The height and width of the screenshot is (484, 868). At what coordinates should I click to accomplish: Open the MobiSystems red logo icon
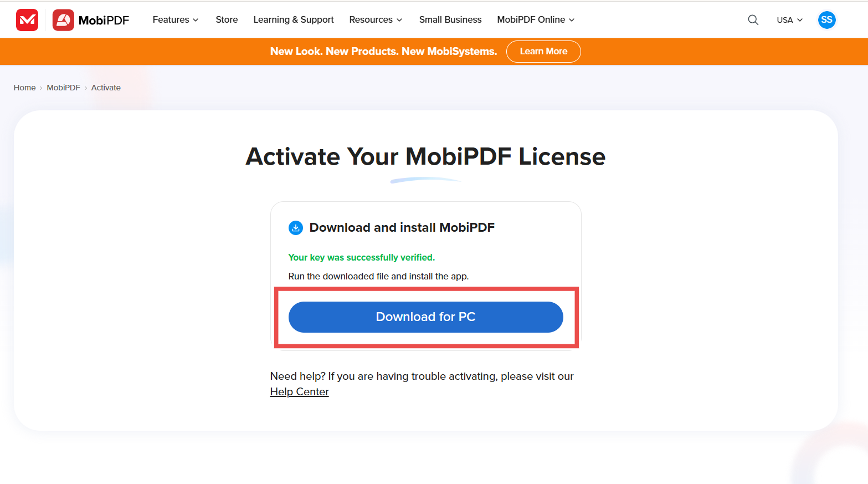pyautogui.click(x=27, y=20)
